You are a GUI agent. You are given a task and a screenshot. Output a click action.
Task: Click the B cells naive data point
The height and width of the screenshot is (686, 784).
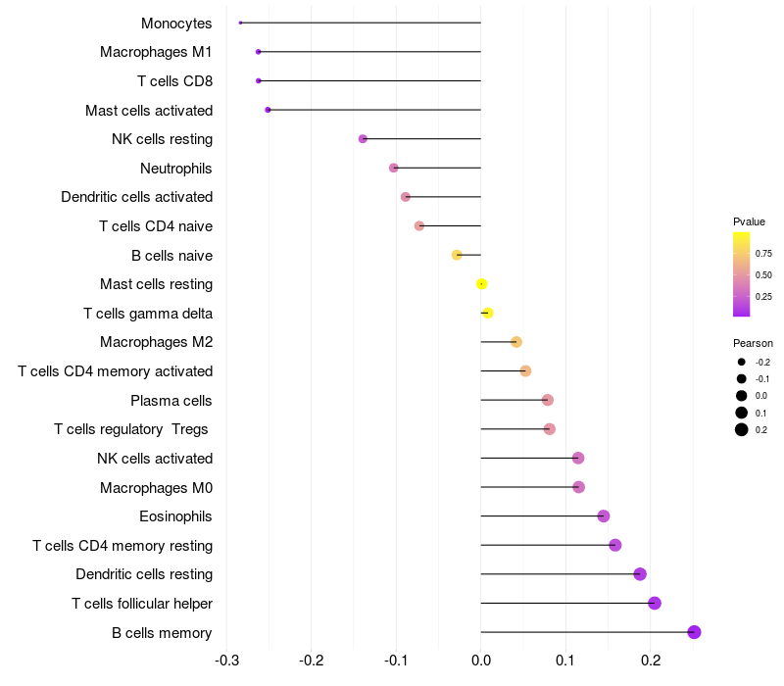pyautogui.click(x=457, y=255)
